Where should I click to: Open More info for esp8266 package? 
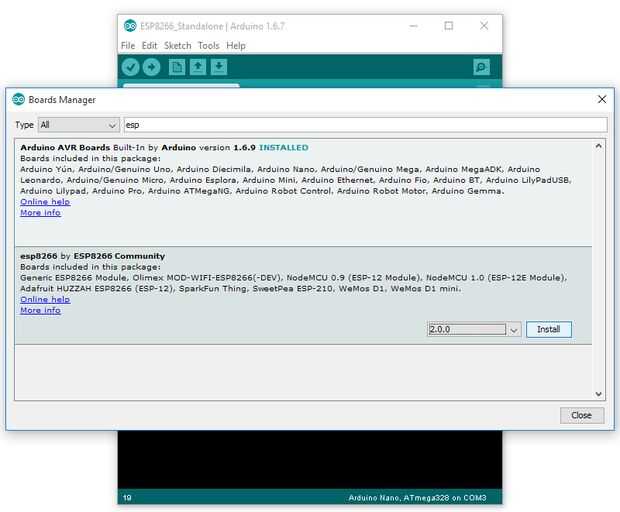pos(40,310)
